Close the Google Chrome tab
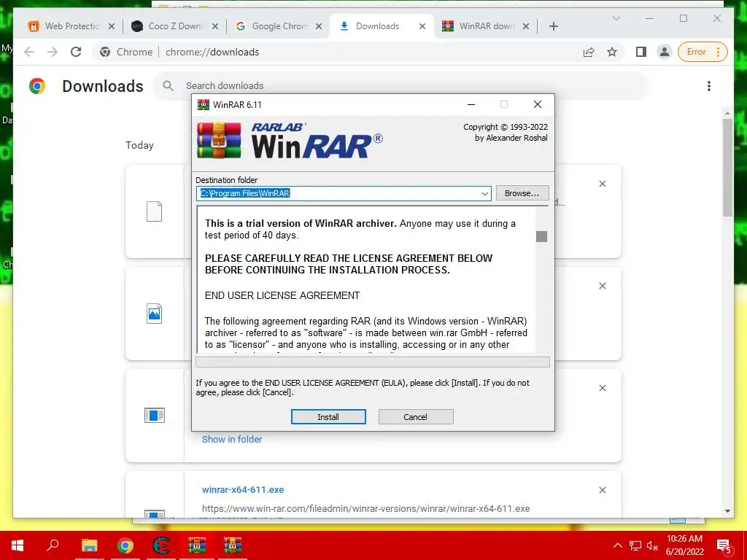This screenshot has height=560, width=747. coord(319,26)
